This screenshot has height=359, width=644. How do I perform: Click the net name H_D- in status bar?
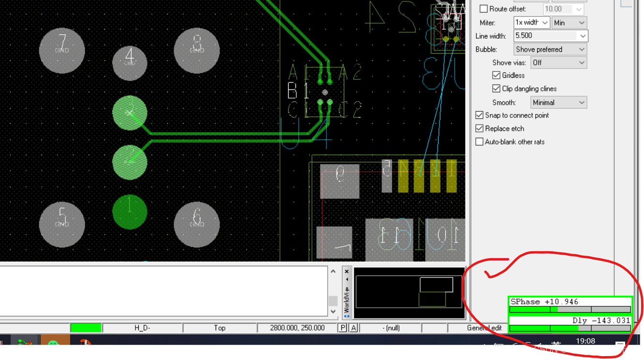tap(142, 328)
